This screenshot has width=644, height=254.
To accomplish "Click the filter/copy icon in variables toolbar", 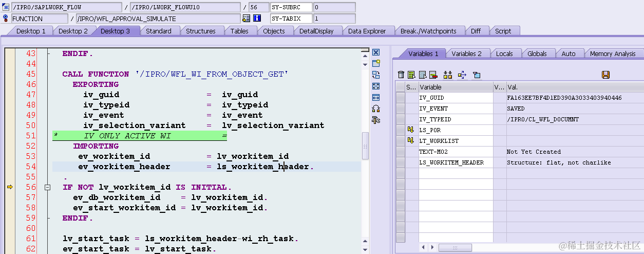I will pyautogui.click(x=476, y=75).
